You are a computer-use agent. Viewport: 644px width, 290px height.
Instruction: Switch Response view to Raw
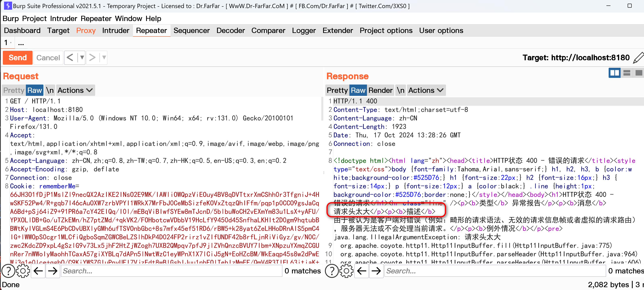tap(358, 90)
